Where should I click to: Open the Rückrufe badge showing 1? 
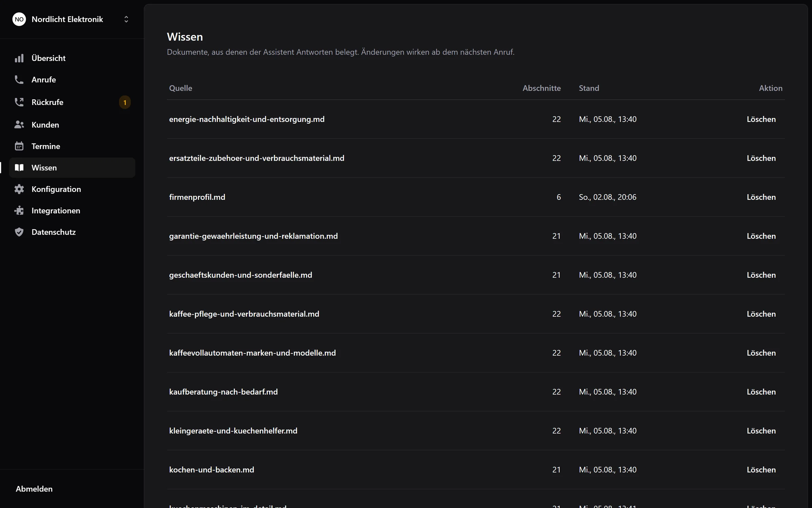pos(125,102)
